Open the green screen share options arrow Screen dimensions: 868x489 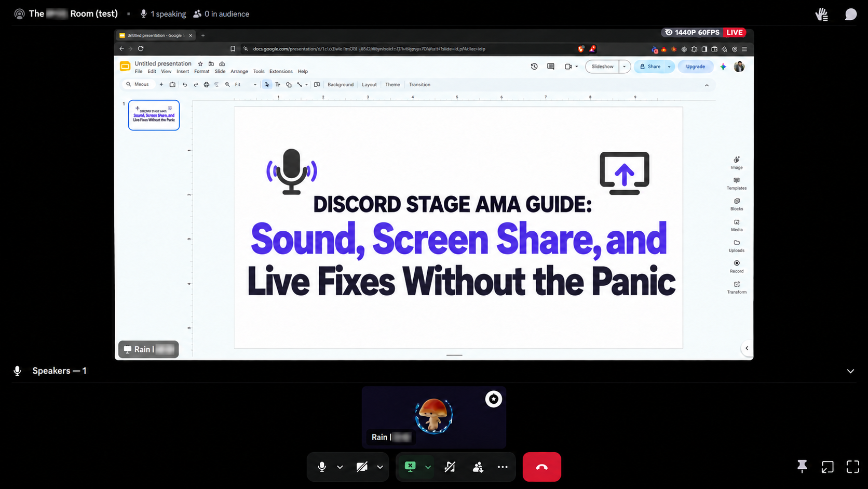coord(428,467)
